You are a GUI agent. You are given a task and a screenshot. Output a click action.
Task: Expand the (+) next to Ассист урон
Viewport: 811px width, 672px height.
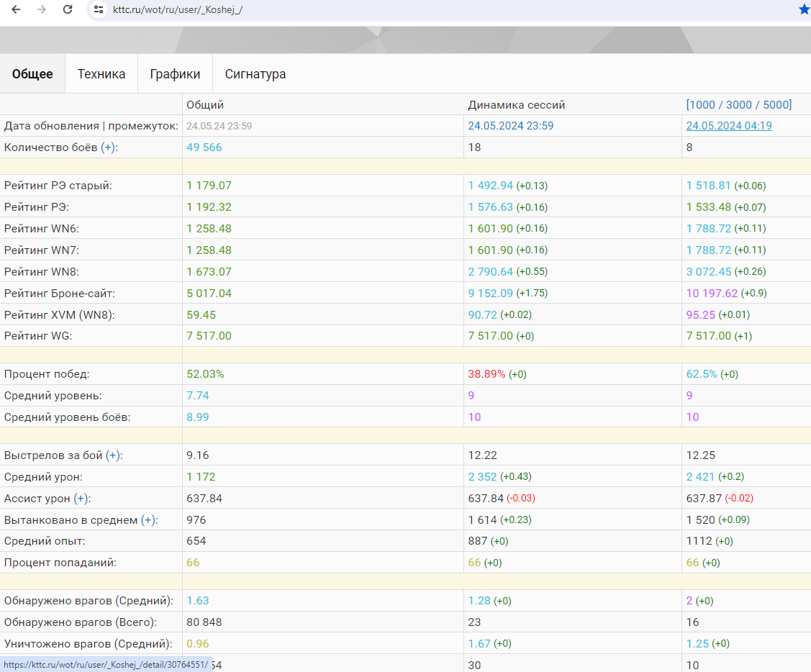pos(81,499)
